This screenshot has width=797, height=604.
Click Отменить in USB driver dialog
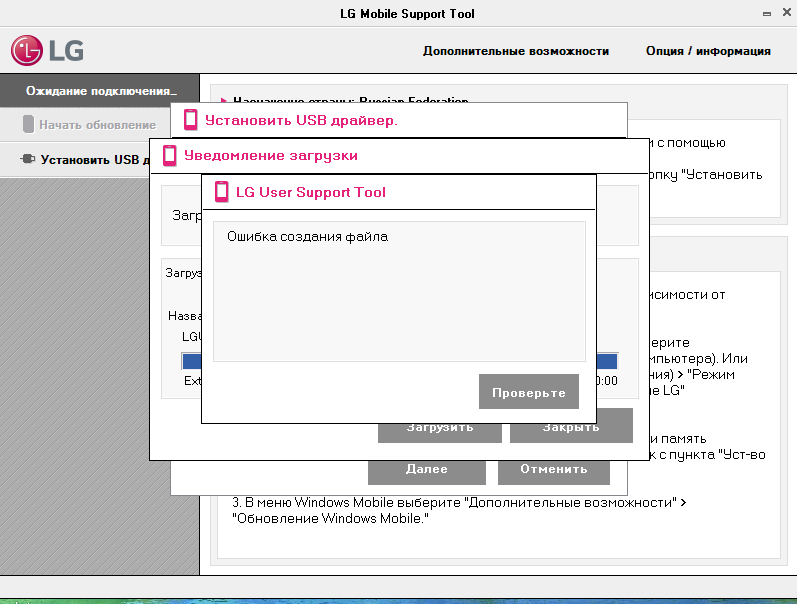point(554,472)
